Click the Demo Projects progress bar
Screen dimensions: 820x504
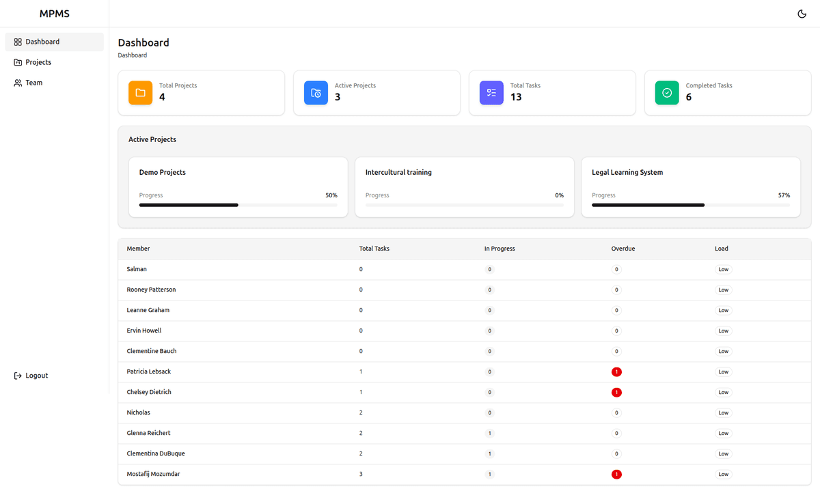pyautogui.click(x=238, y=205)
